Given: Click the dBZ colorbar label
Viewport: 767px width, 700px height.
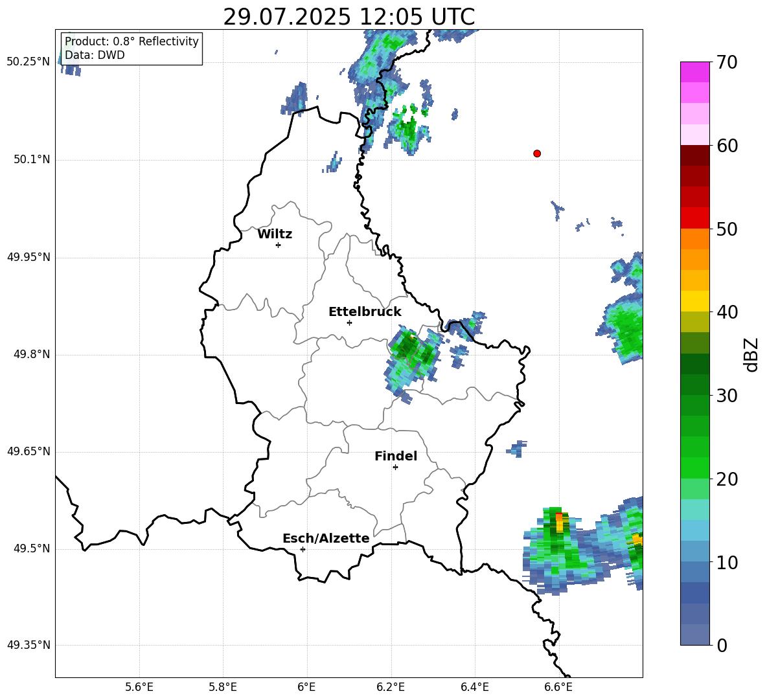Looking at the screenshot, I should click(751, 354).
